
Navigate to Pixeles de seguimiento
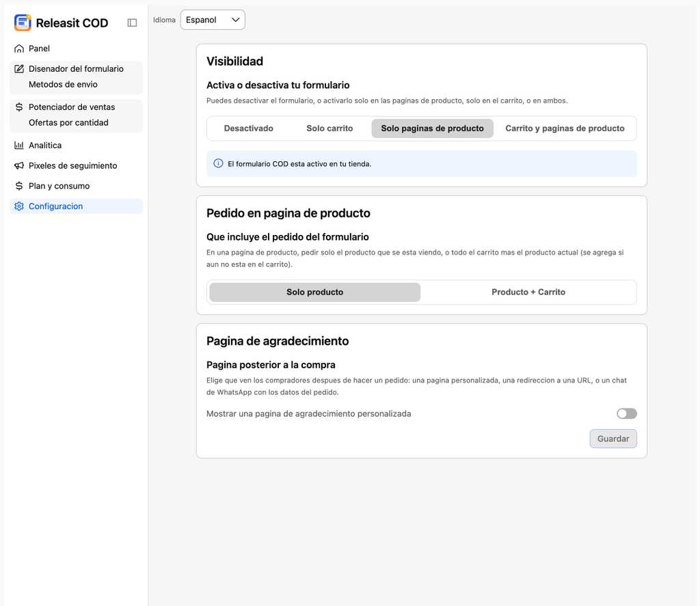77,165
